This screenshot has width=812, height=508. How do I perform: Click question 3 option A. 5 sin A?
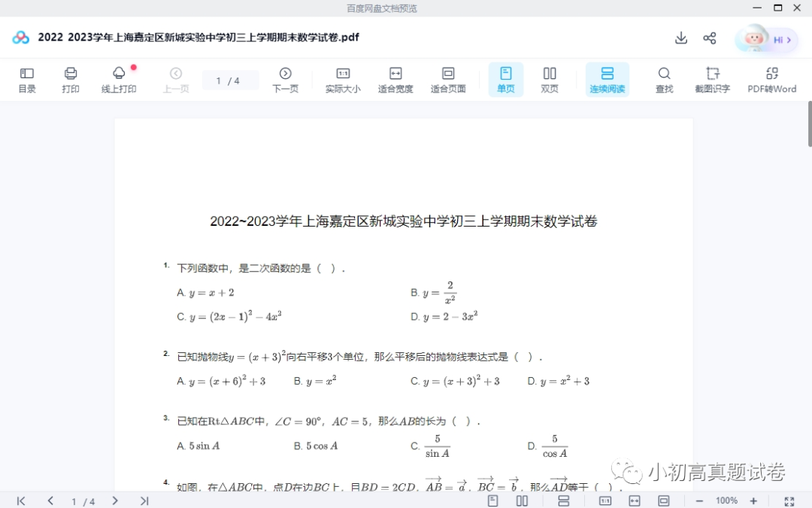tap(198, 446)
